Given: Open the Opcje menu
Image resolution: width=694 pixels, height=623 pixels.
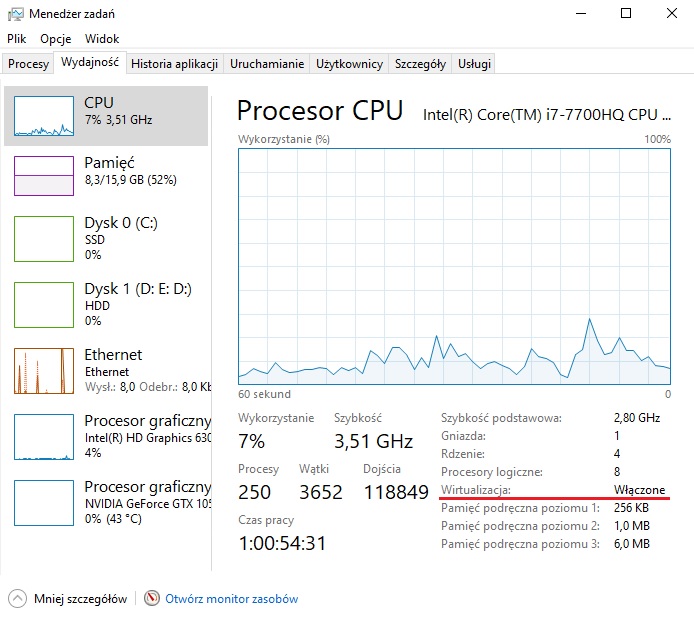Looking at the screenshot, I should (x=56, y=38).
